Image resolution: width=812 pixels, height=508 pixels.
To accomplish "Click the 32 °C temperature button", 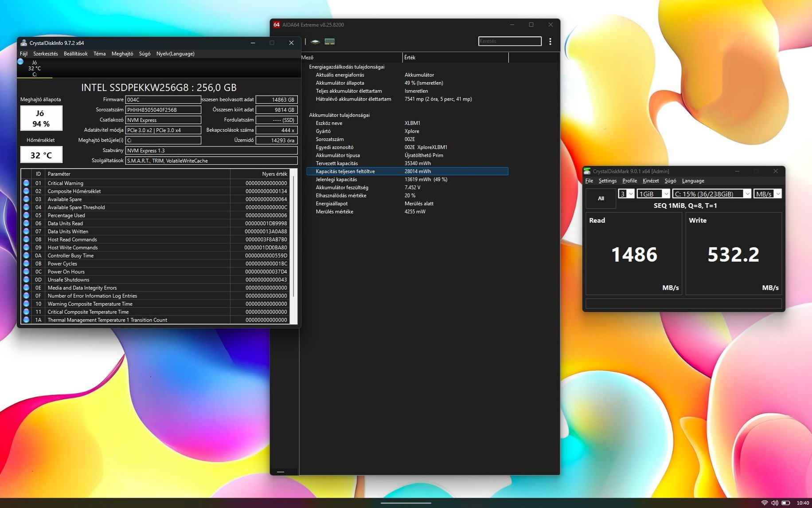I will (41, 155).
